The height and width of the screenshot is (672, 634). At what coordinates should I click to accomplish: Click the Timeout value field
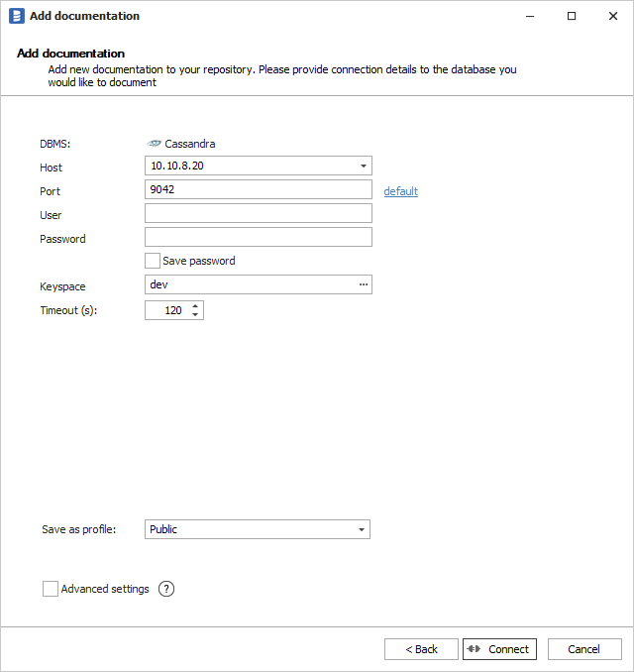coord(165,310)
